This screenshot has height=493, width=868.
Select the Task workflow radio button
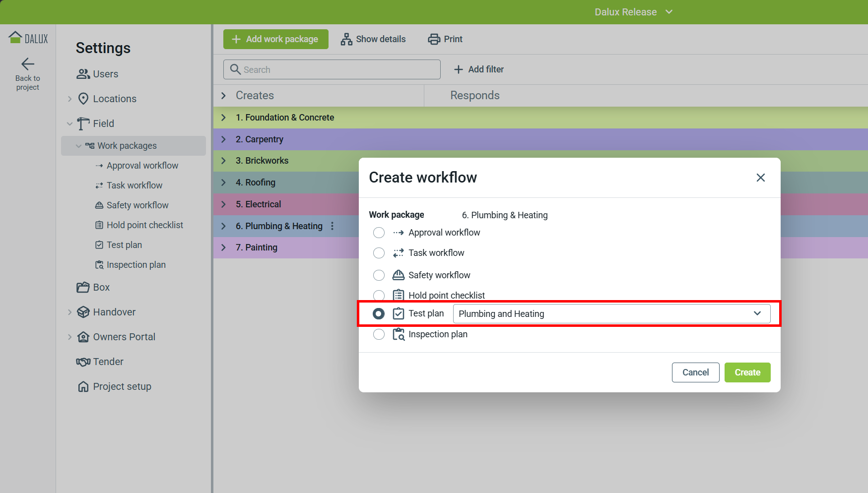379,253
